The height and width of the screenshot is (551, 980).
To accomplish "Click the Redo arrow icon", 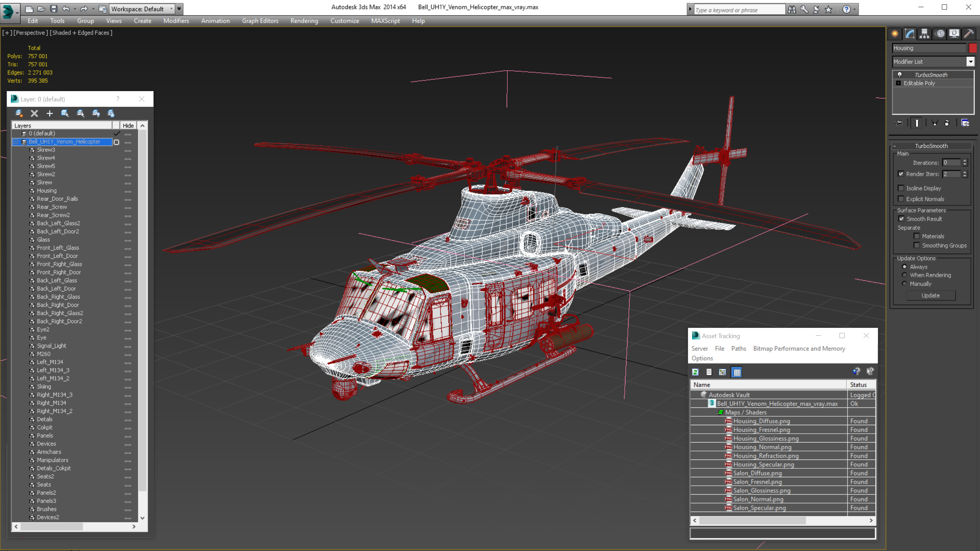I will pos(84,9).
